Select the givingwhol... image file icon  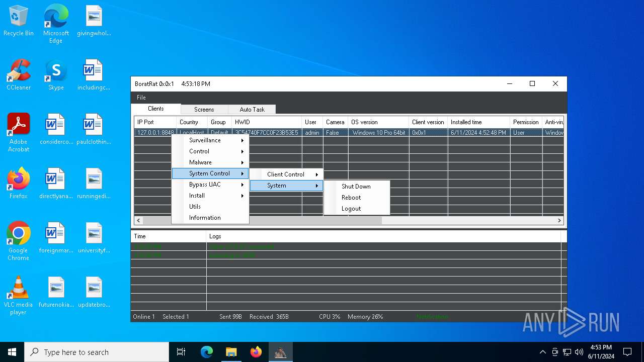pyautogui.click(x=94, y=21)
